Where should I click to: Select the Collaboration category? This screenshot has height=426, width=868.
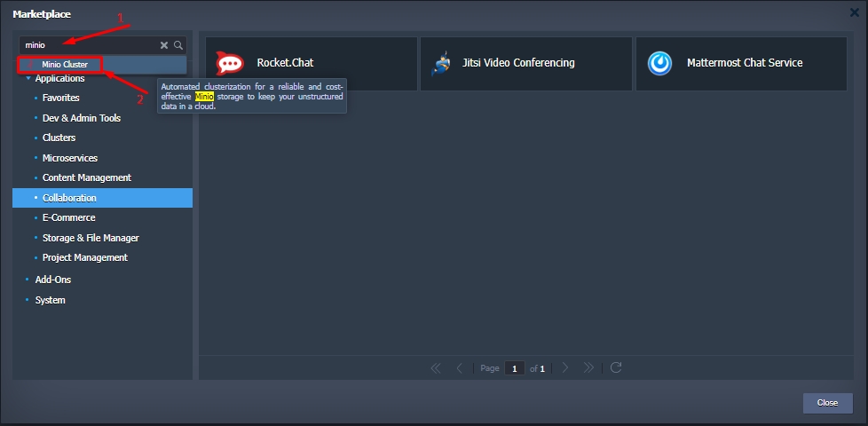tap(102, 198)
